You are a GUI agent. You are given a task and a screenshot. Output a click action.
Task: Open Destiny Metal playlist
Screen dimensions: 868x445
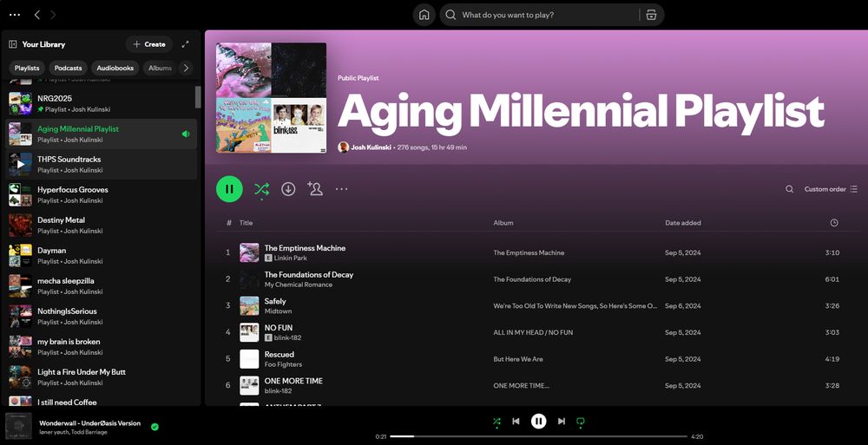click(101, 226)
